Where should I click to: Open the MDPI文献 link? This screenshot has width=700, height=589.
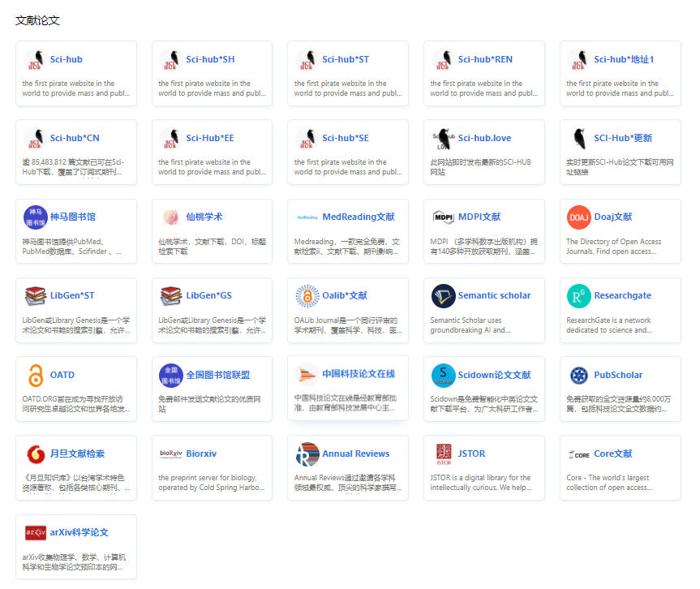(x=479, y=217)
